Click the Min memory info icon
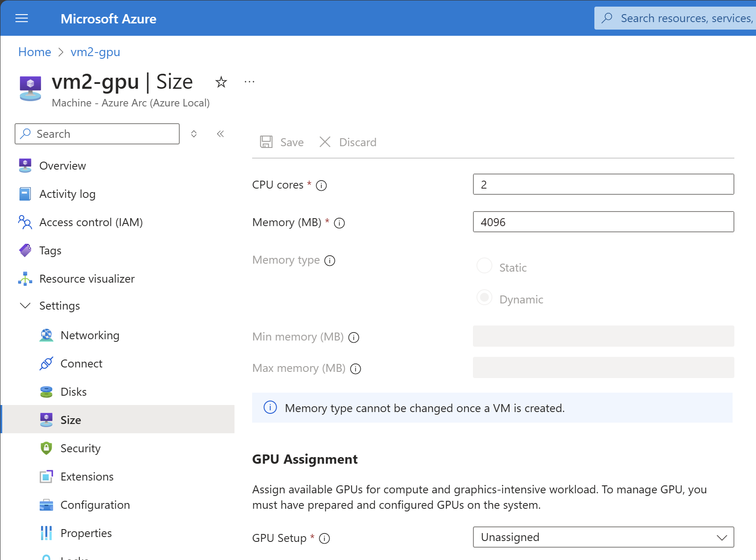Image resolution: width=756 pixels, height=560 pixels. tap(354, 337)
